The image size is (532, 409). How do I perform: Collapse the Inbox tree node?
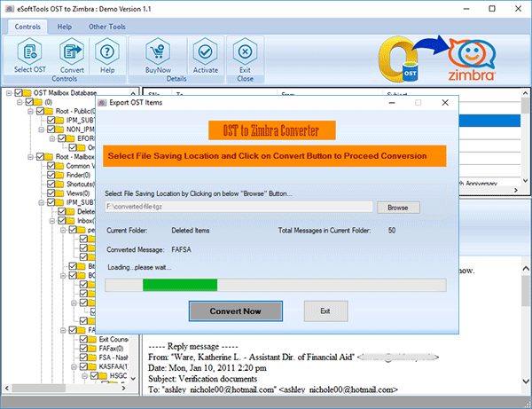click(52, 221)
